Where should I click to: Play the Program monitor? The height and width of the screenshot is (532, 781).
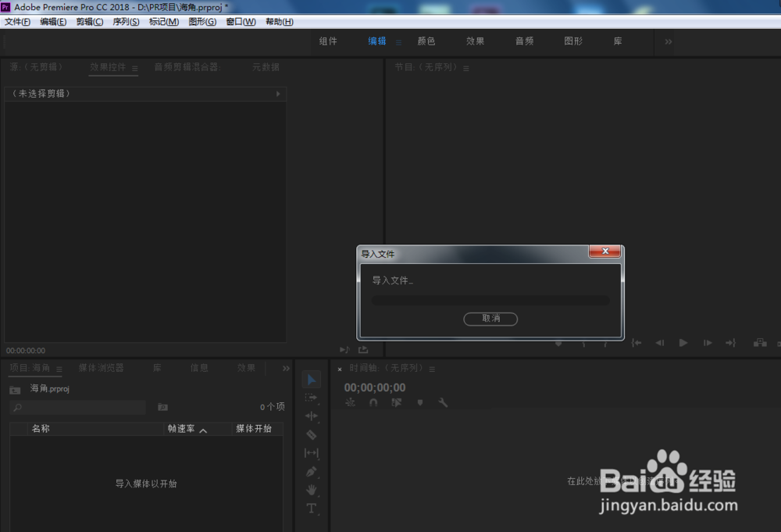pyautogui.click(x=683, y=343)
